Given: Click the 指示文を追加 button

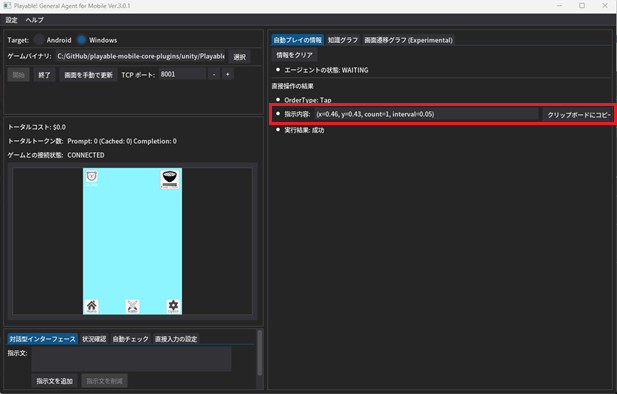Looking at the screenshot, I should [55, 381].
